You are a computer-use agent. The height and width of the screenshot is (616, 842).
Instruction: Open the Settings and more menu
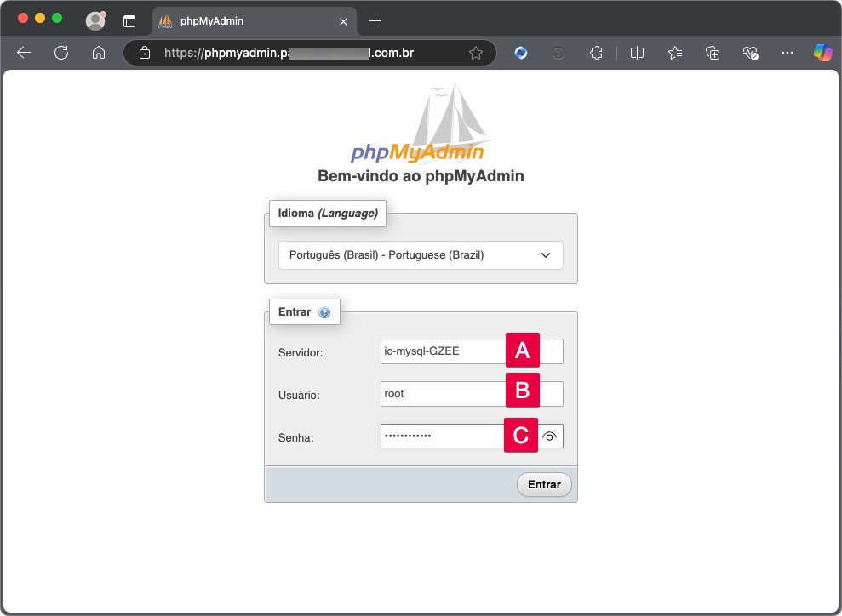788,53
